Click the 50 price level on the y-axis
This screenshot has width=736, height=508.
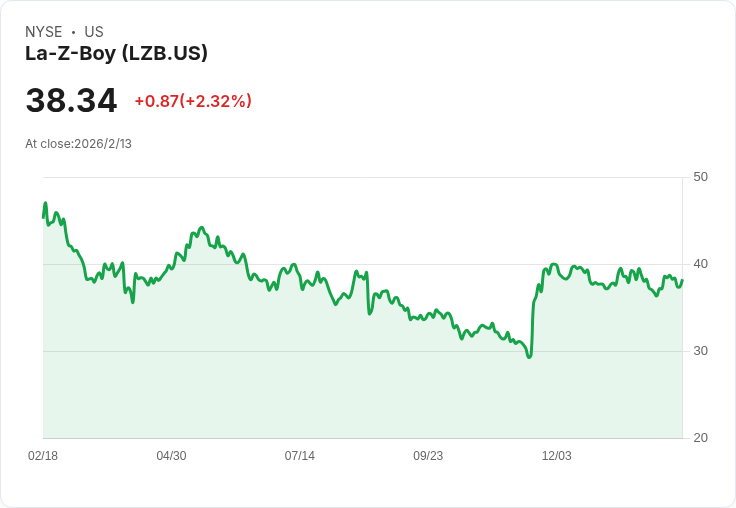pyautogui.click(x=701, y=177)
